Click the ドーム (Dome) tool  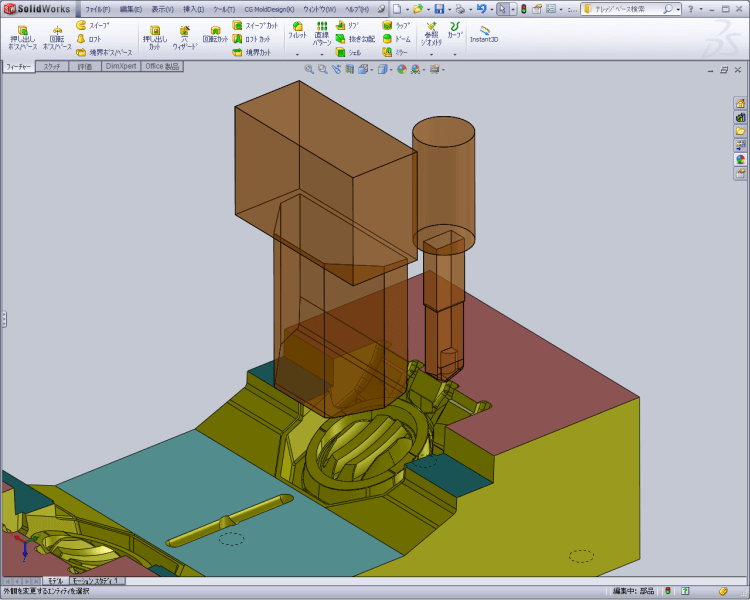coord(396,39)
